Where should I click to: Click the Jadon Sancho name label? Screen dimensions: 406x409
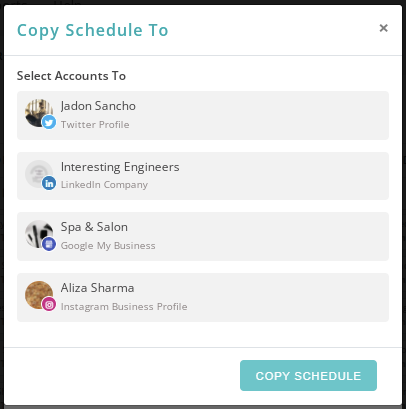point(98,106)
